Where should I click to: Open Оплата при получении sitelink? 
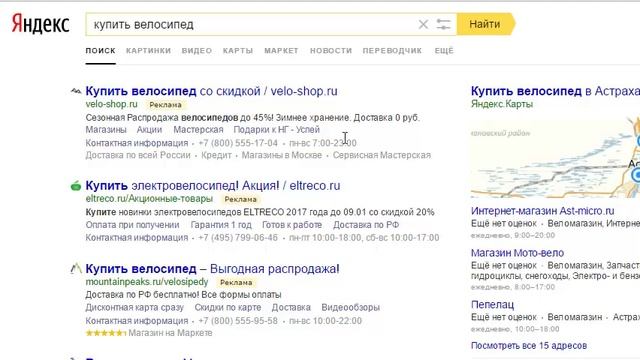pos(132,225)
